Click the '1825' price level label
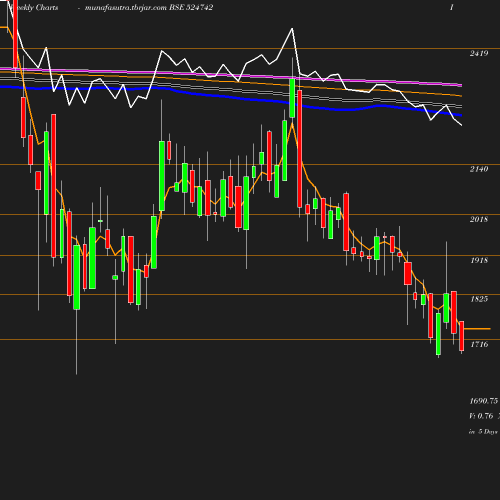500x500 pixels. coord(479,299)
